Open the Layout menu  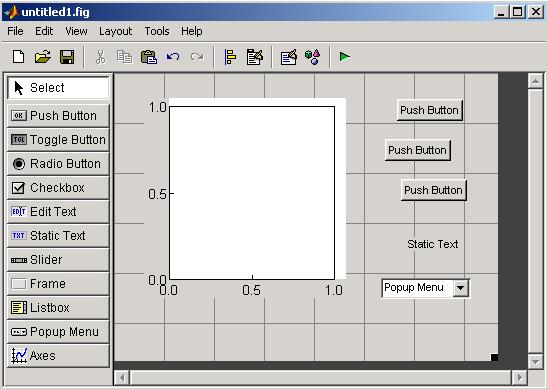pyautogui.click(x=115, y=31)
